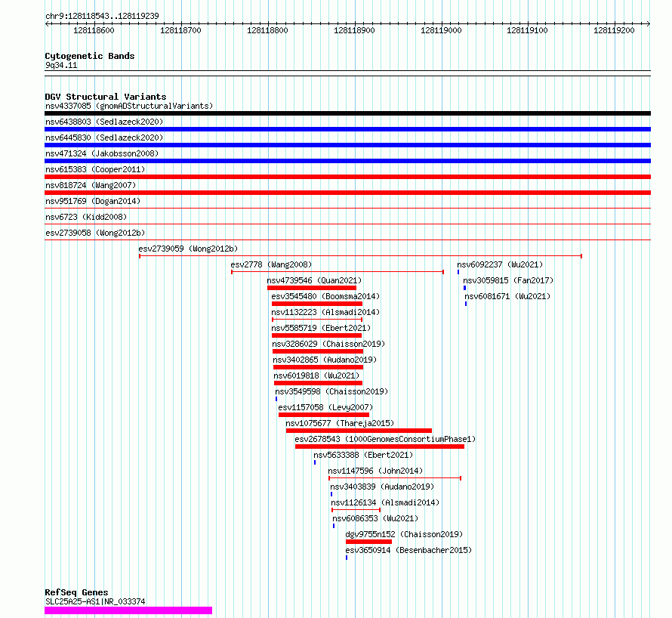Screen dimensions: 672x618
Task: Select nsv3059815 (Fan2017) label
Action: [508, 280]
